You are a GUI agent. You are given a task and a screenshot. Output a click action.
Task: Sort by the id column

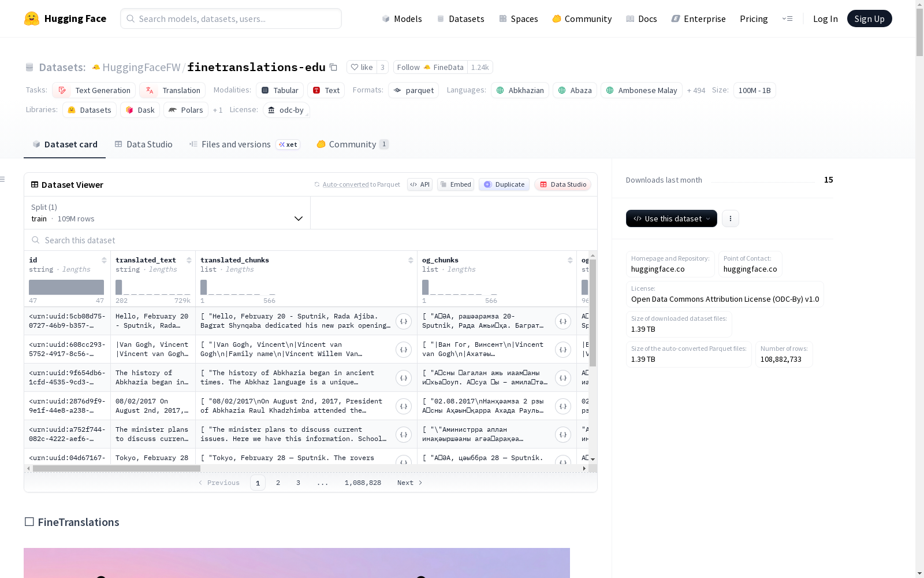tap(104, 260)
